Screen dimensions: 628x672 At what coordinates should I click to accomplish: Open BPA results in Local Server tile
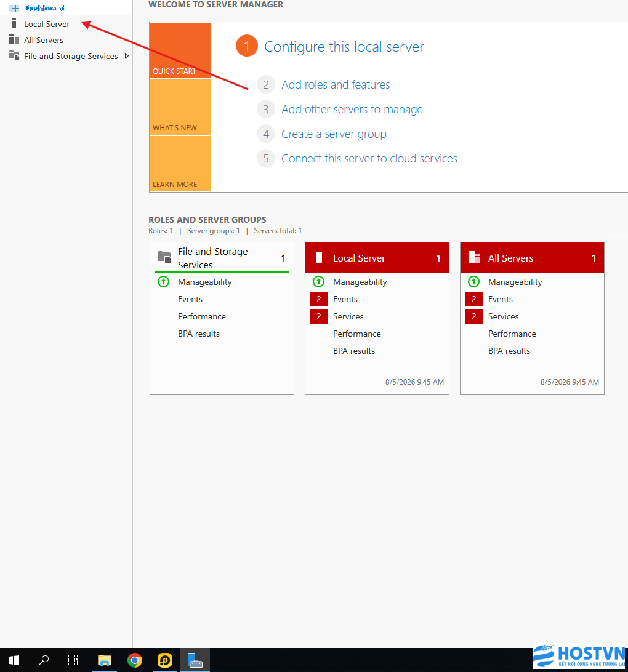[354, 351]
